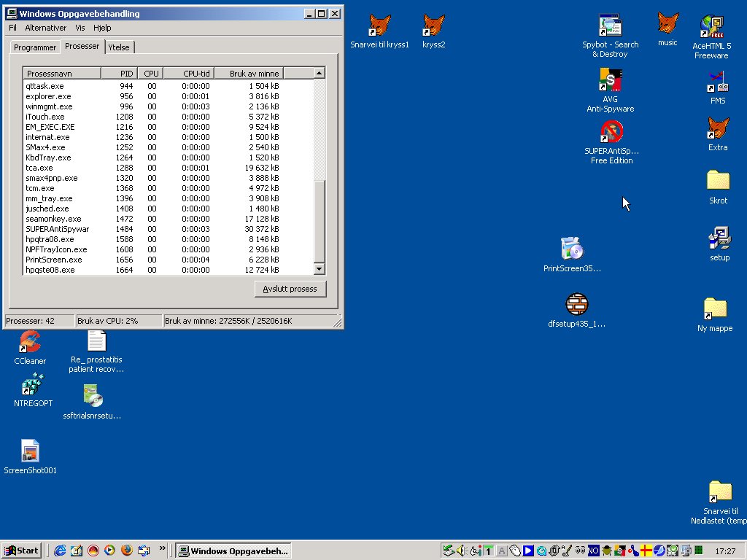Image resolution: width=747 pixels, height=560 pixels.
Task: Click the volume speaker tray icon
Action: (x=460, y=551)
